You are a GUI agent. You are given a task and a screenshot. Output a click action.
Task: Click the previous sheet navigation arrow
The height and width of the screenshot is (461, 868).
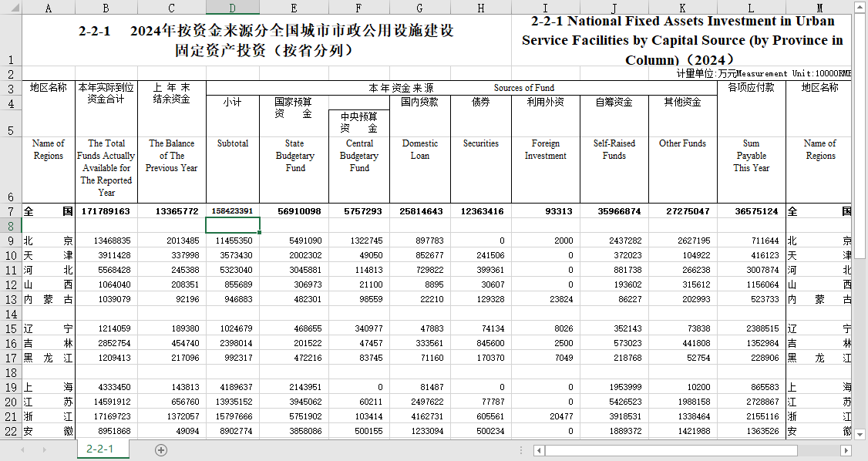(x=22, y=450)
